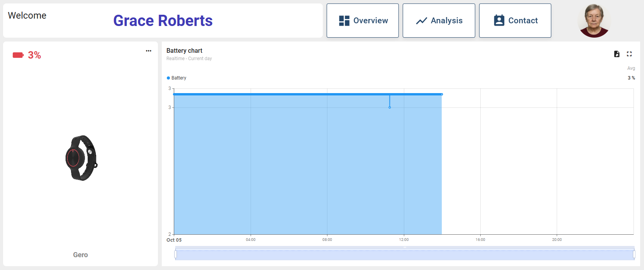This screenshot has height=270, width=644.
Task: Click the dipped data point before 12:00
Action: pyautogui.click(x=390, y=107)
